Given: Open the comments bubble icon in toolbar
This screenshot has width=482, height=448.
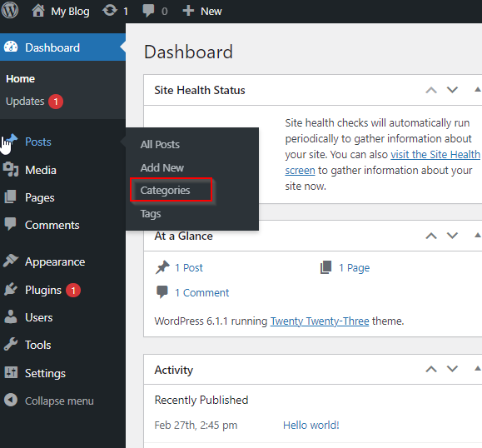Looking at the screenshot, I should point(148,11).
